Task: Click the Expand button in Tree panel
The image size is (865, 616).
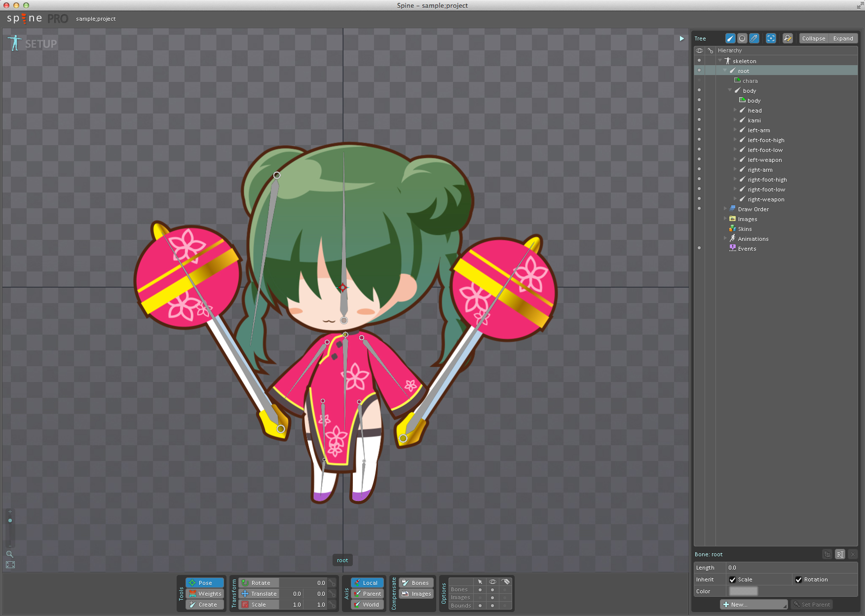Action: pos(843,38)
